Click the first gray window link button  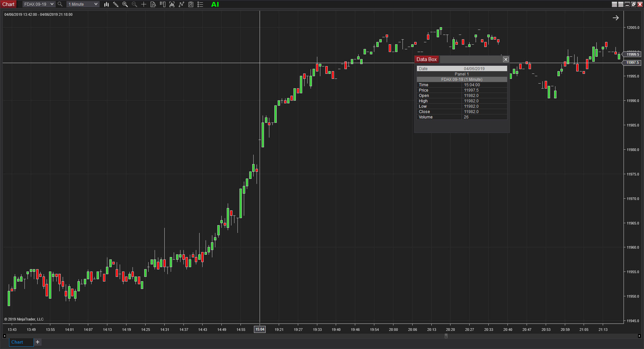(x=614, y=4)
